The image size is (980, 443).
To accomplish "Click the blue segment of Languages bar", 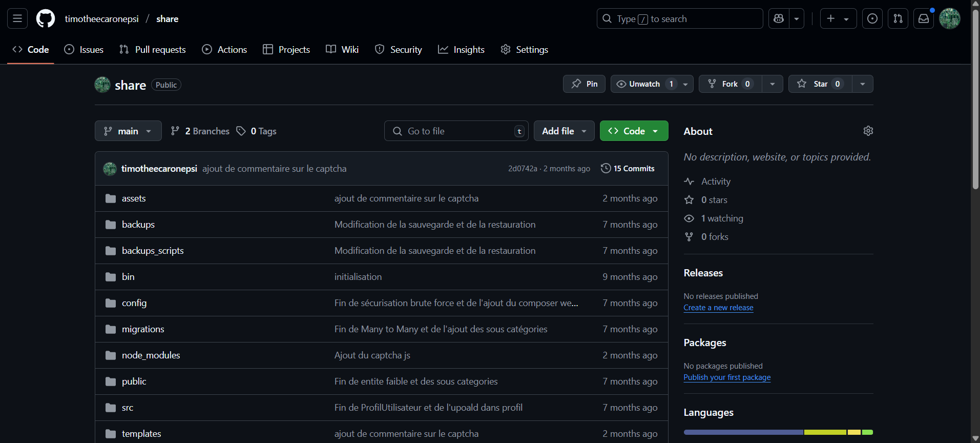I will tap(743, 432).
